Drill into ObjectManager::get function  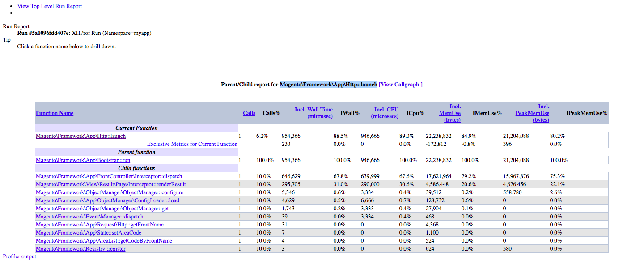click(x=102, y=209)
